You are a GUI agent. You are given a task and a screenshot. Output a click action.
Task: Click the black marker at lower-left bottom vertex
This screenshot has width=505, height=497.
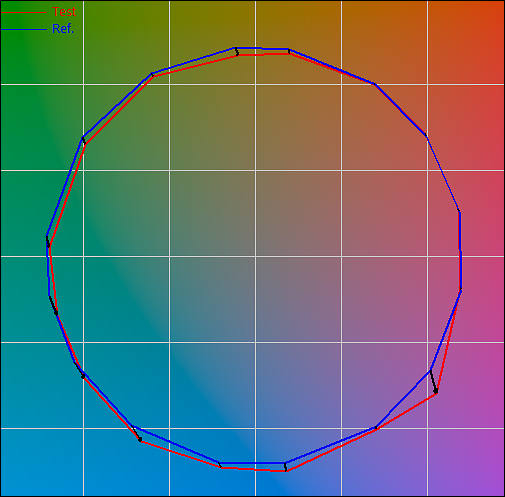pos(136,433)
